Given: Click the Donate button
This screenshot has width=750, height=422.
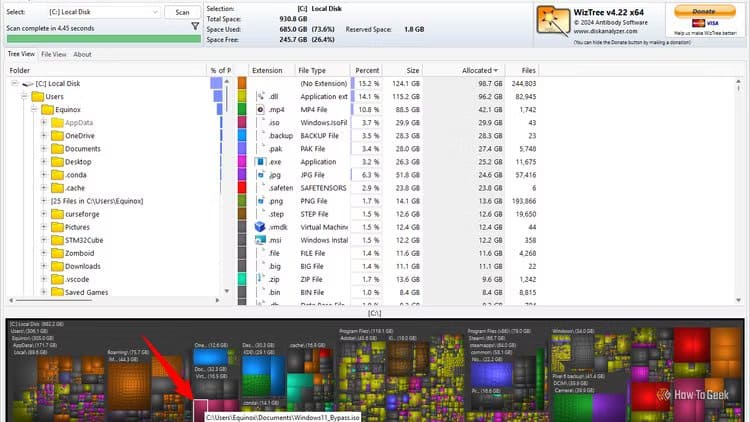Looking at the screenshot, I should point(705,11).
